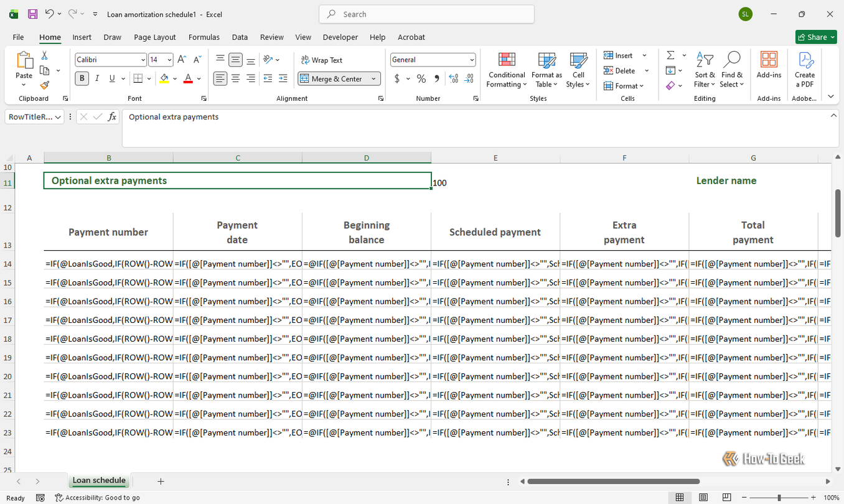The image size is (844, 504).
Task: Open the Formulas tab
Action: 204,37
